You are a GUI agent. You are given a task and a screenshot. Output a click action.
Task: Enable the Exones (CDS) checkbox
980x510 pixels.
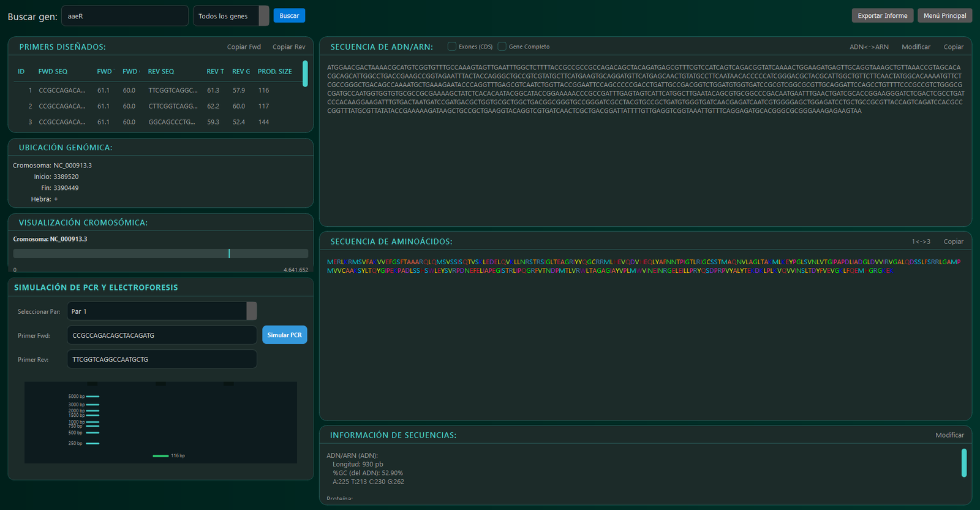pos(452,47)
